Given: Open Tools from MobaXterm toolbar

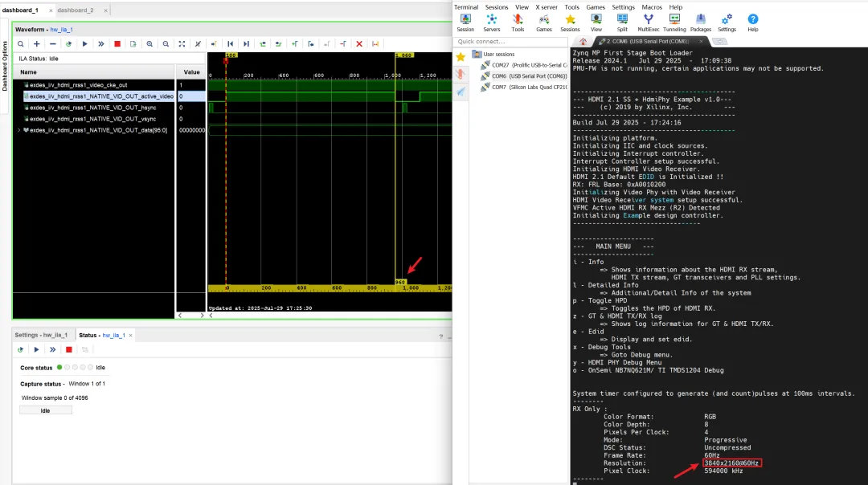Looking at the screenshot, I should 518,22.
